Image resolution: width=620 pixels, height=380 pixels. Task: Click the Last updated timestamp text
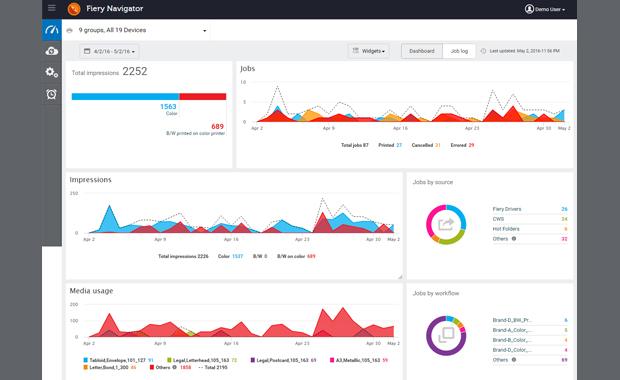(x=524, y=51)
